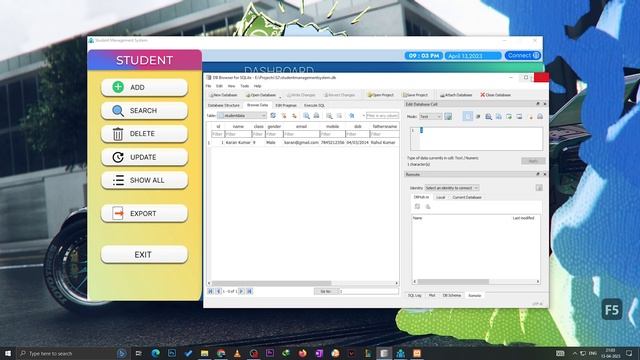Click New Database toolbar button
The height and width of the screenshot is (360, 640).
[223, 95]
